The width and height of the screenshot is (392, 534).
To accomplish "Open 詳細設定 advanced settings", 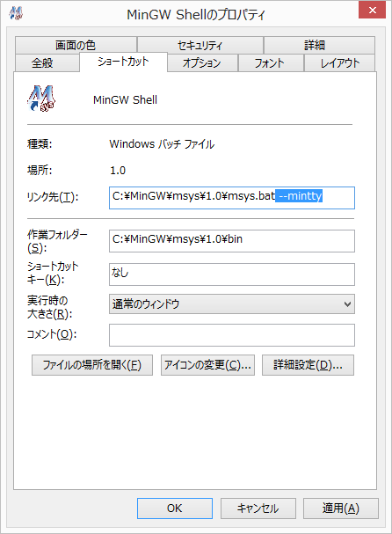I will [308, 365].
